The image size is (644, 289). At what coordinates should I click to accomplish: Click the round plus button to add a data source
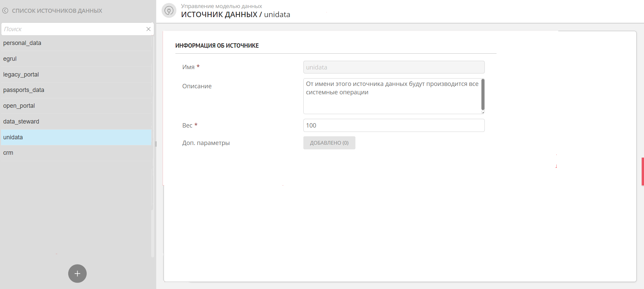coord(77,274)
